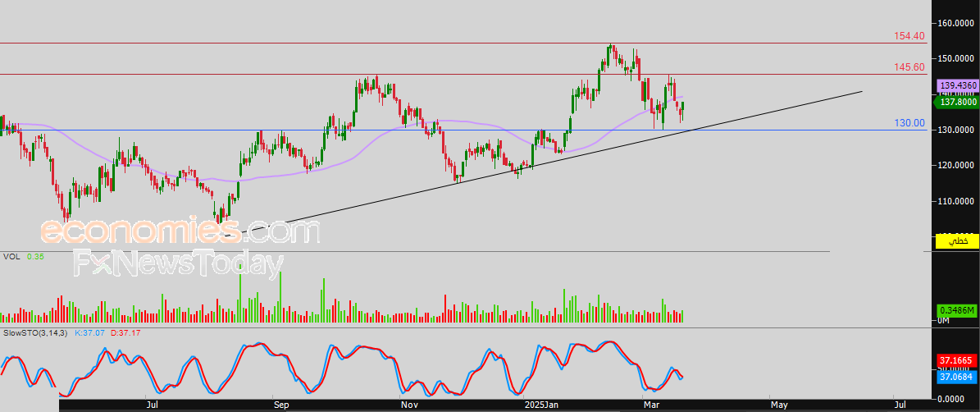Select the red horizontal line at 154.40
980x412 pixels.
click(463, 43)
